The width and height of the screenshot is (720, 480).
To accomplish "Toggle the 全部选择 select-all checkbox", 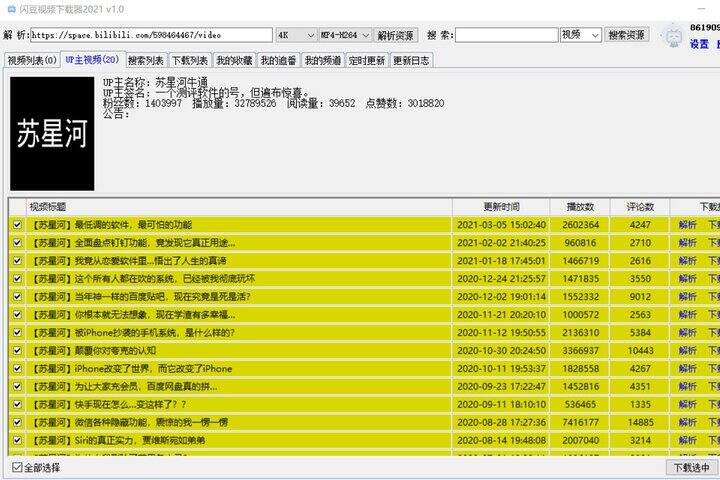I will click(x=17, y=467).
